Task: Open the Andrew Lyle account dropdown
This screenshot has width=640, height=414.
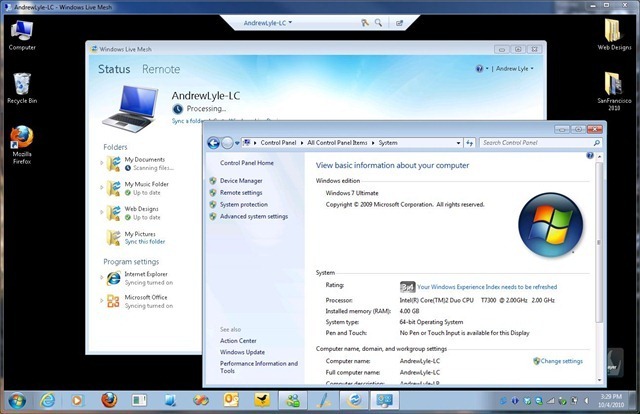Action: point(514,69)
